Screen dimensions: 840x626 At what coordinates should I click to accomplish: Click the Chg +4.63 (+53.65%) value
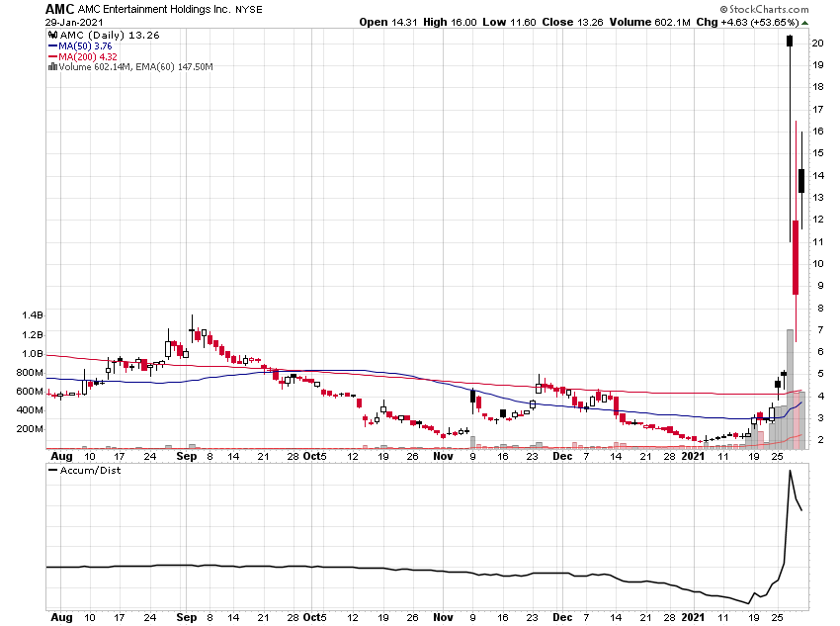747,22
